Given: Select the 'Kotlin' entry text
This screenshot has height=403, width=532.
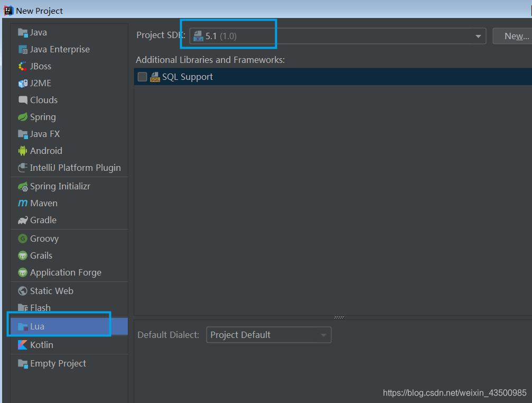Looking at the screenshot, I should point(42,345).
